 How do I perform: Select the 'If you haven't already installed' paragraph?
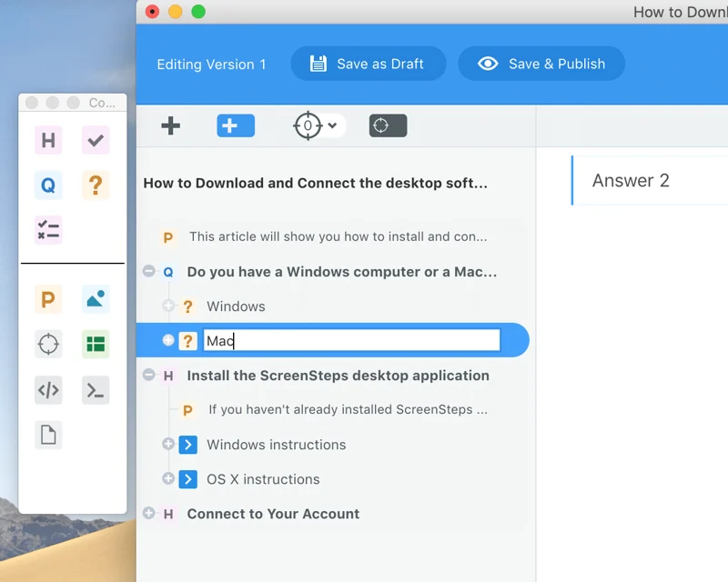tap(348, 409)
